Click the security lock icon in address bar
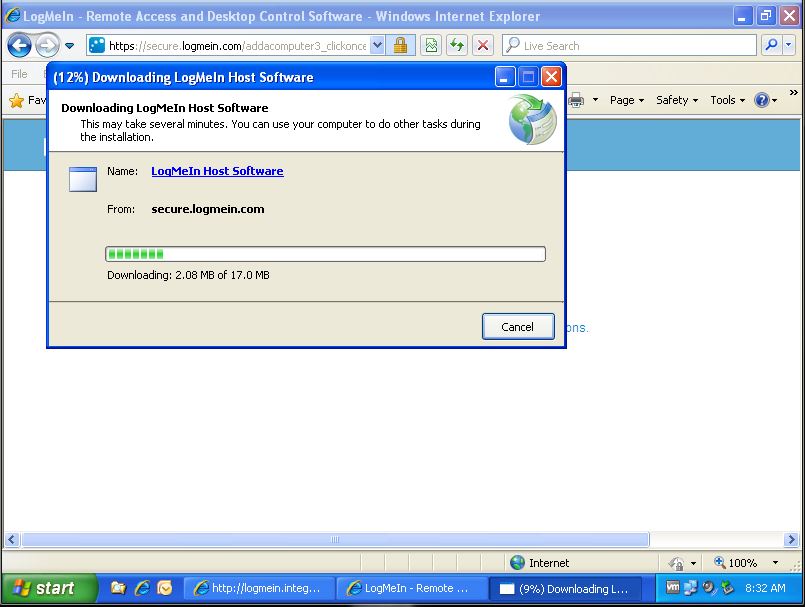 tap(400, 45)
